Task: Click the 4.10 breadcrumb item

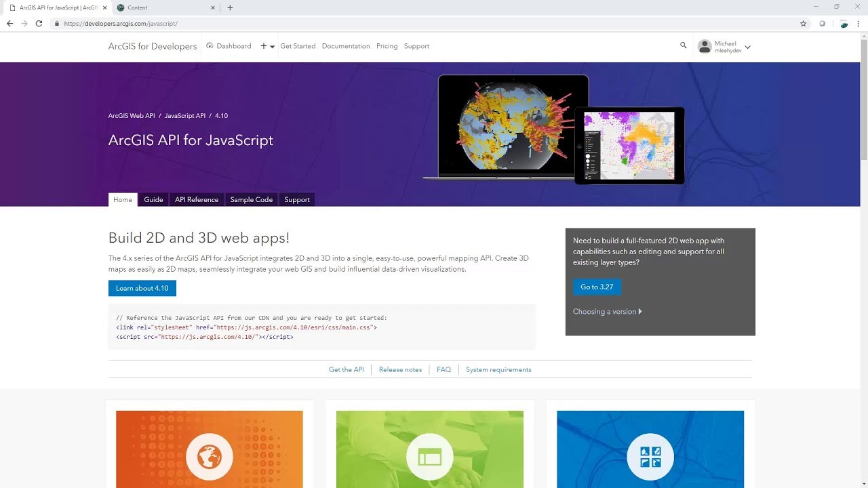Action: click(221, 116)
